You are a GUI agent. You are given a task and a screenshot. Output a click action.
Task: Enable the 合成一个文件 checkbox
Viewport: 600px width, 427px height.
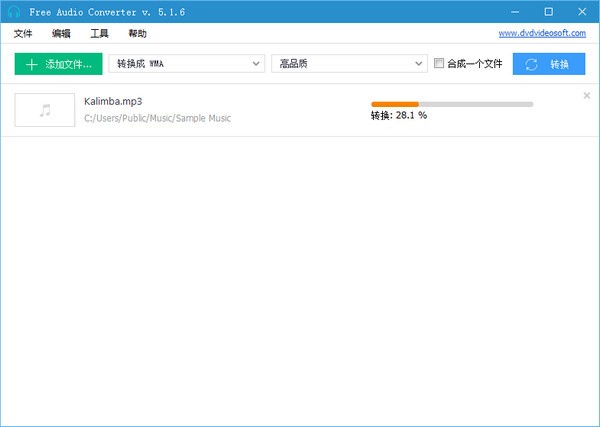click(439, 64)
